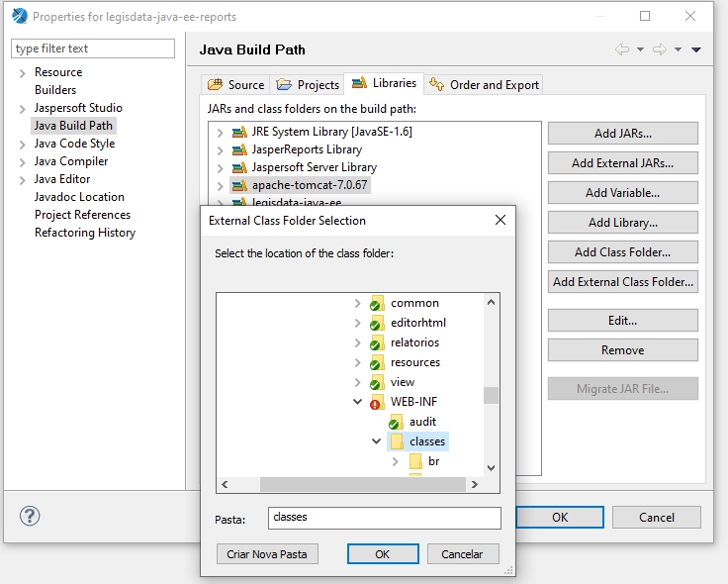
Task: Click the forward navigation arrow icon
Action: click(660, 49)
